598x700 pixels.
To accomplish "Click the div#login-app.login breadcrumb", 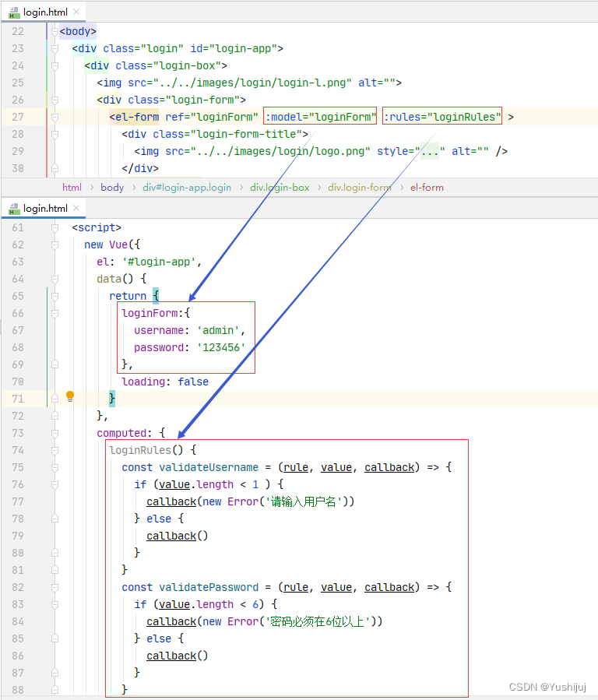I will coord(187,188).
